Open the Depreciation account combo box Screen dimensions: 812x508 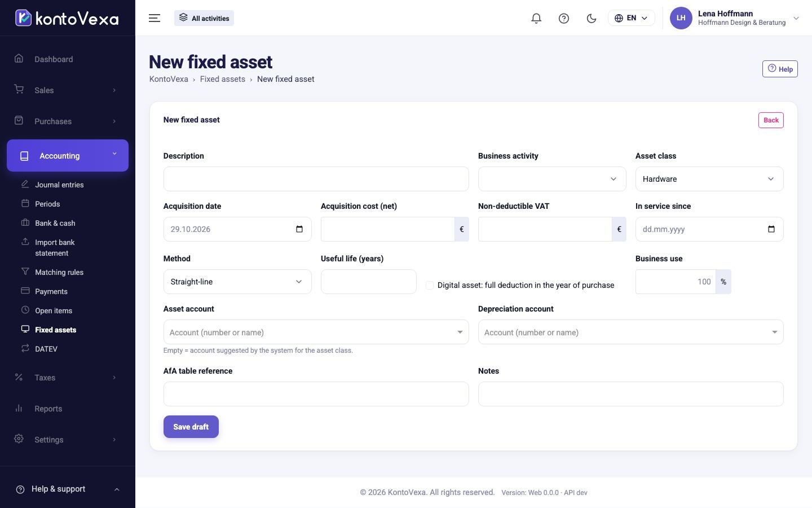tap(631, 332)
